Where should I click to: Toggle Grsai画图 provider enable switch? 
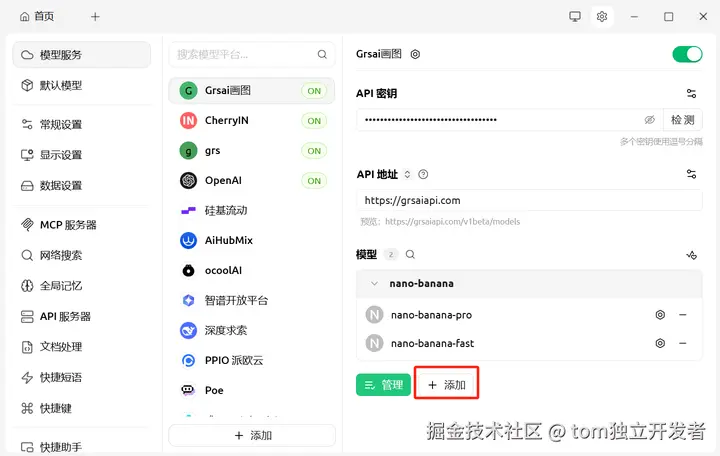coord(687,54)
